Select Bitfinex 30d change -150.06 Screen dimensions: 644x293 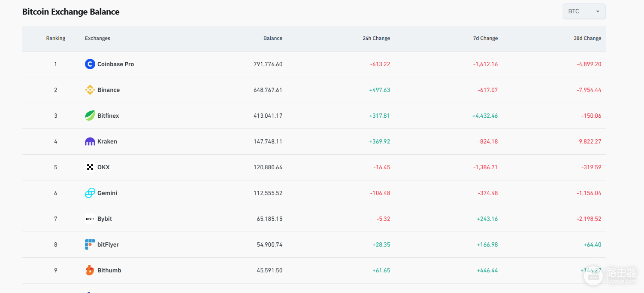[591, 116]
